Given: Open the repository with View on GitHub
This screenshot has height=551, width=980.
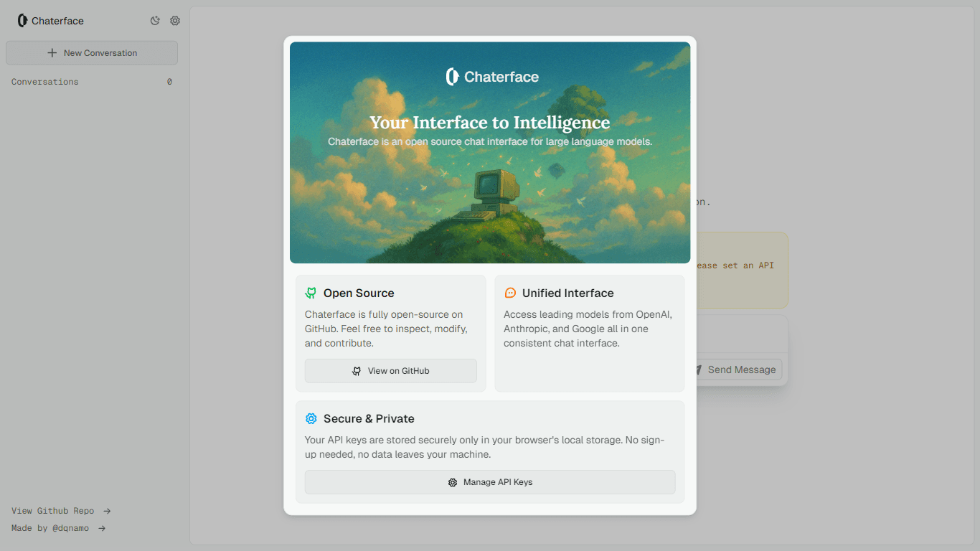Looking at the screenshot, I should 391,371.
